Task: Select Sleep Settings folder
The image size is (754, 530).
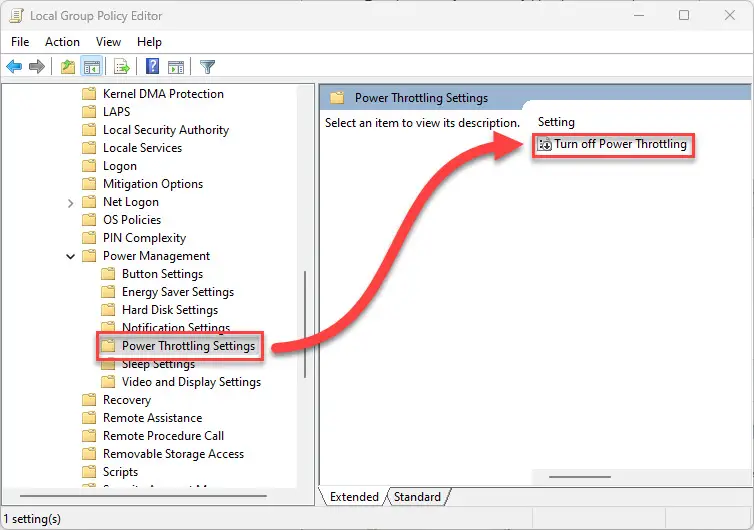Action: pyautogui.click(x=158, y=365)
